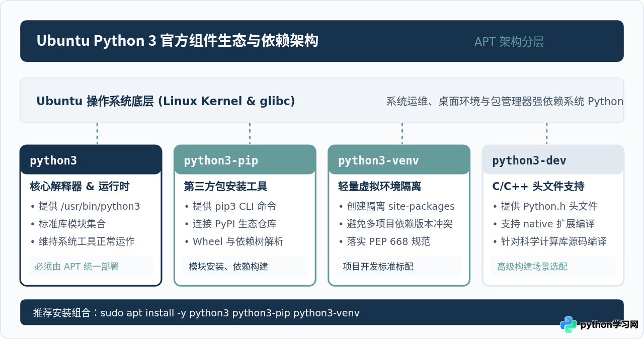Image resolution: width=644 pixels, height=339 pixels.
Task: Select subtitle "C/C++ 头文件支持"
Action: pos(538,187)
